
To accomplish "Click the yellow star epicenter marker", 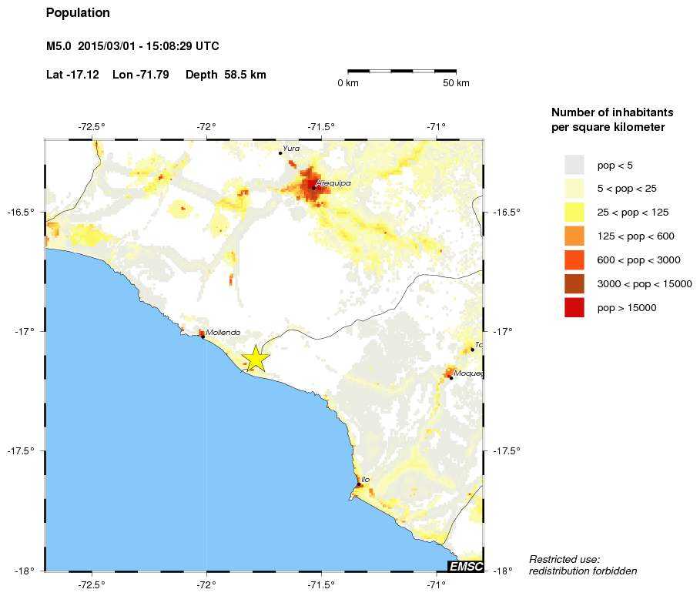I will [x=256, y=358].
